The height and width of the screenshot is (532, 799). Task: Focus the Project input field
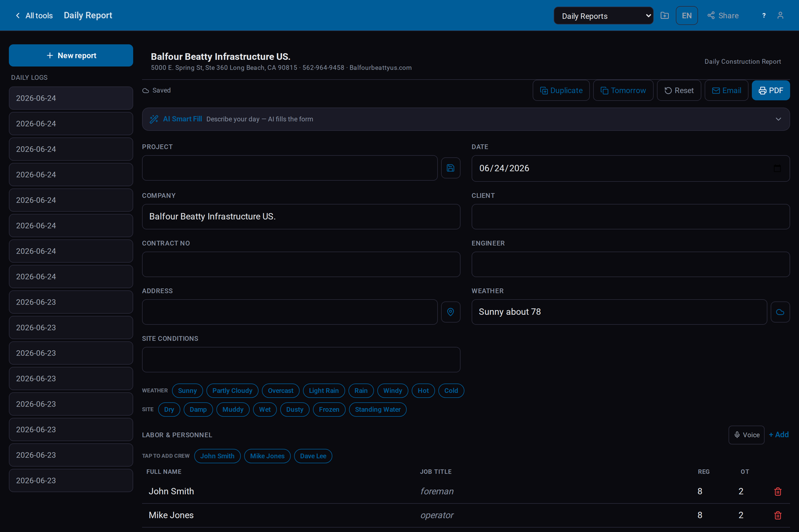[x=290, y=168]
